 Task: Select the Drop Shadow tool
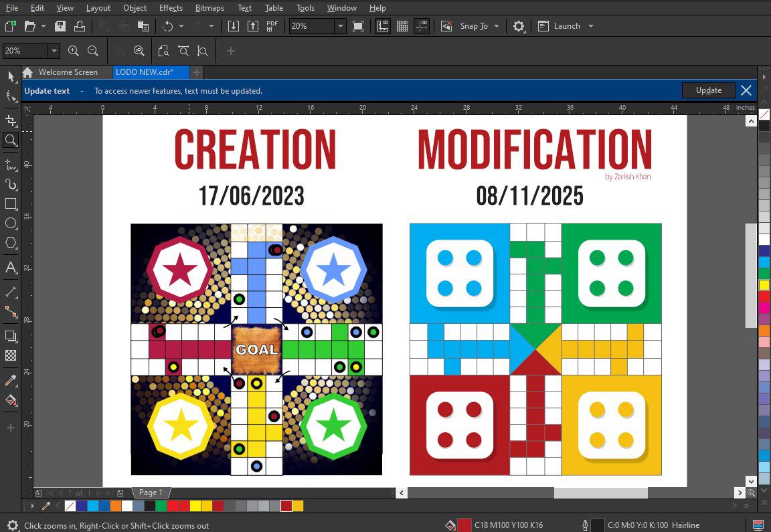[x=11, y=337]
